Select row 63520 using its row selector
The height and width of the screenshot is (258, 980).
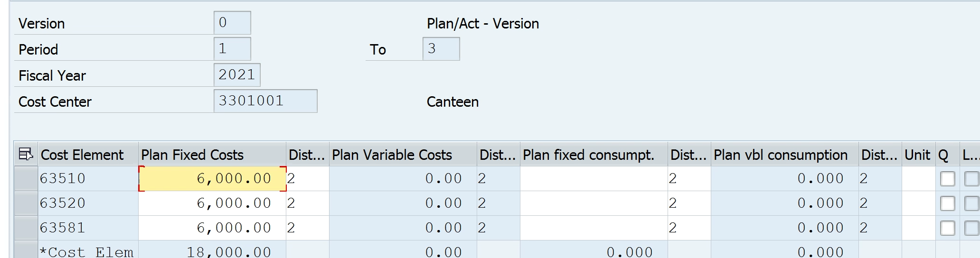(x=26, y=203)
